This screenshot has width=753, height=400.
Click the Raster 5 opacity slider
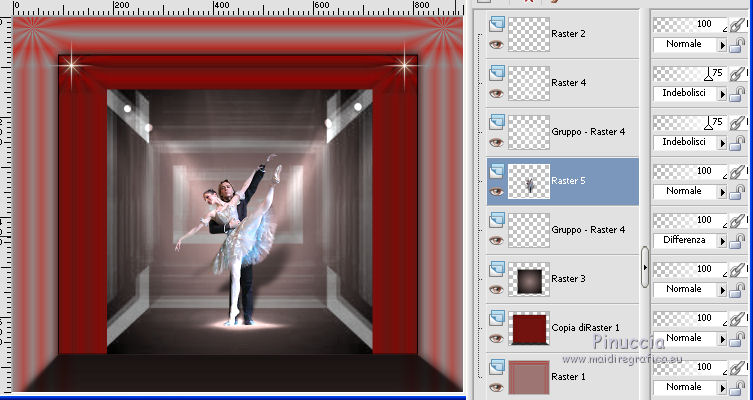pos(691,171)
